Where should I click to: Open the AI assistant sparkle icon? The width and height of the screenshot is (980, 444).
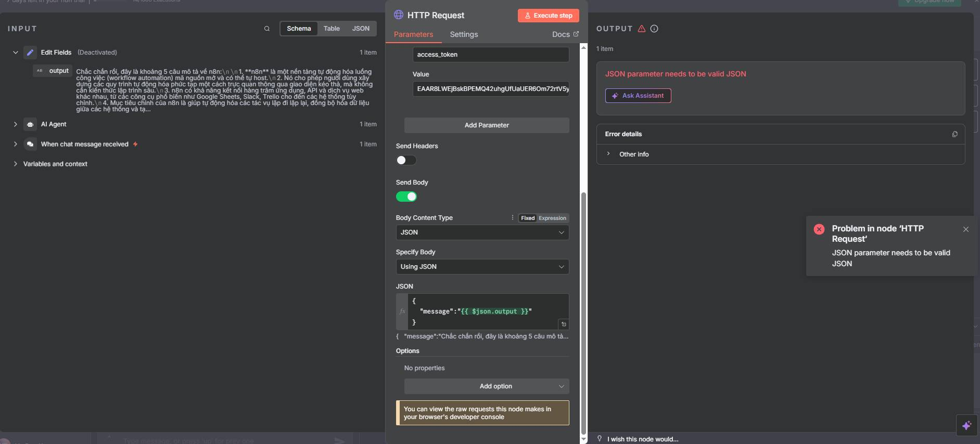point(966,425)
